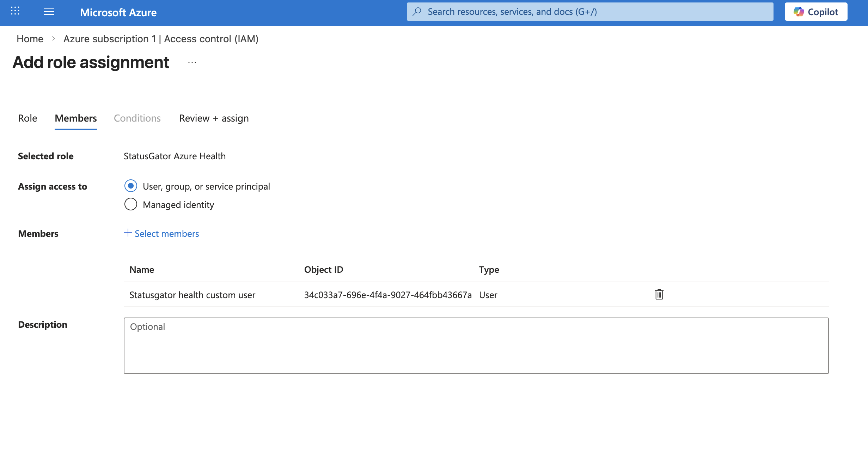The width and height of the screenshot is (868, 468).
Task: Switch to the Role tab
Action: pyautogui.click(x=27, y=118)
